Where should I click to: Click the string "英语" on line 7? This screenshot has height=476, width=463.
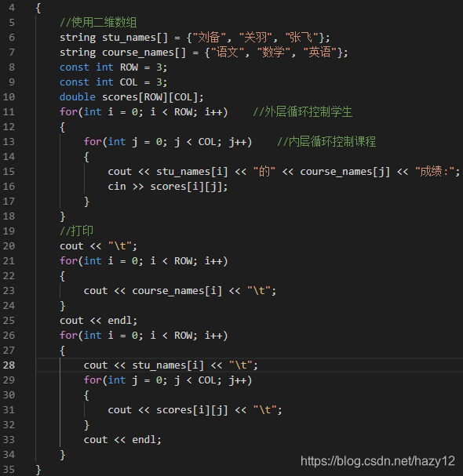pyautogui.click(x=320, y=53)
